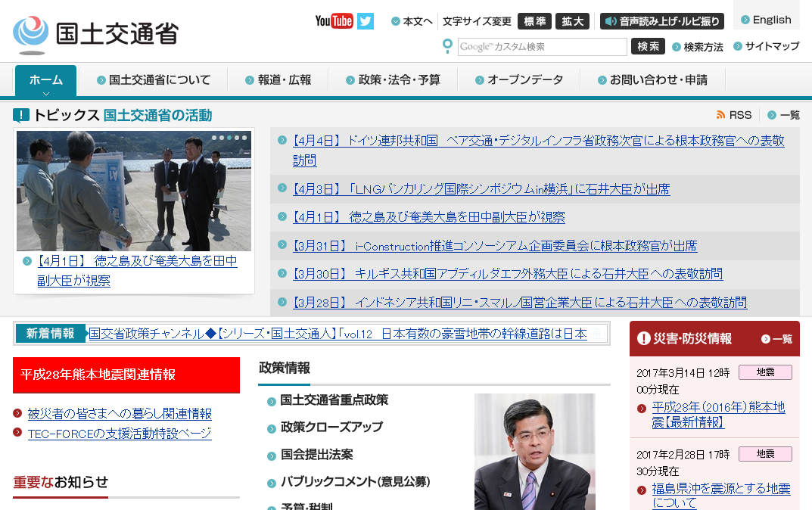812x510 pixels.
Task: Click the Google custom search field
Action: [542, 47]
